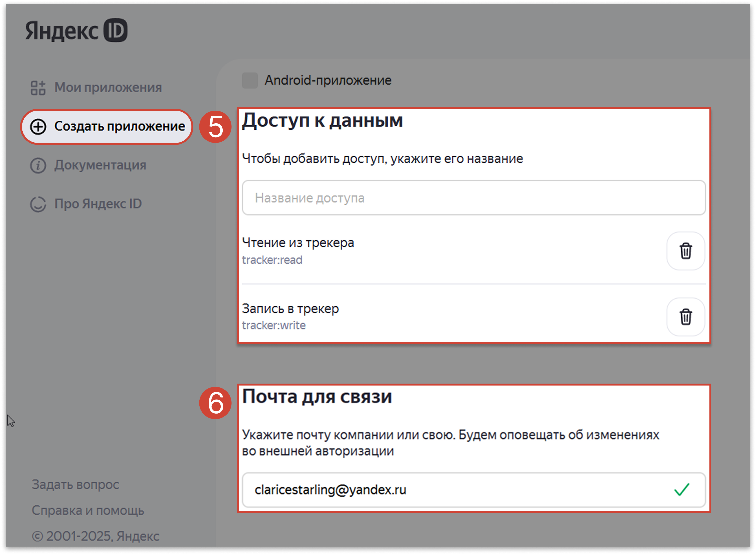Image resolution: width=756 pixels, height=555 pixels.
Task: Delete the Запись в трекер access
Action: pyautogui.click(x=686, y=317)
